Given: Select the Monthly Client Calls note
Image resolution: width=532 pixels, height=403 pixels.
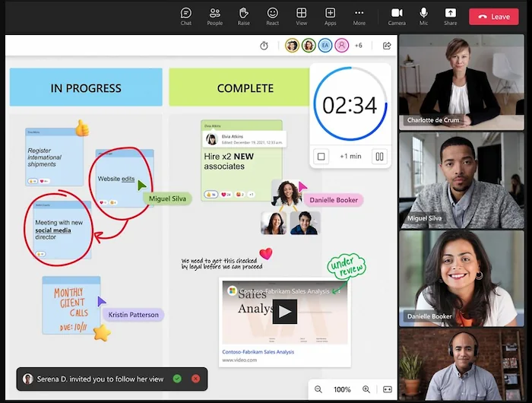Looking at the screenshot, I should 71,306.
